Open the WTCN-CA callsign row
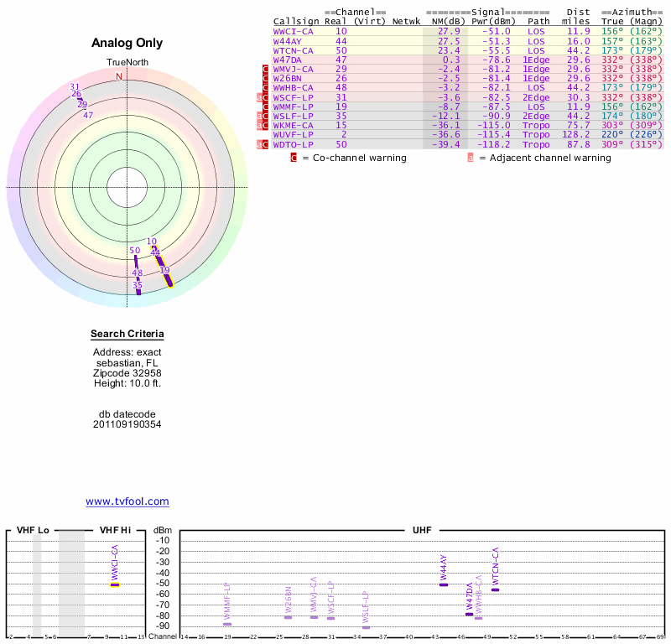671x644 pixels. [x=294, y=50]
